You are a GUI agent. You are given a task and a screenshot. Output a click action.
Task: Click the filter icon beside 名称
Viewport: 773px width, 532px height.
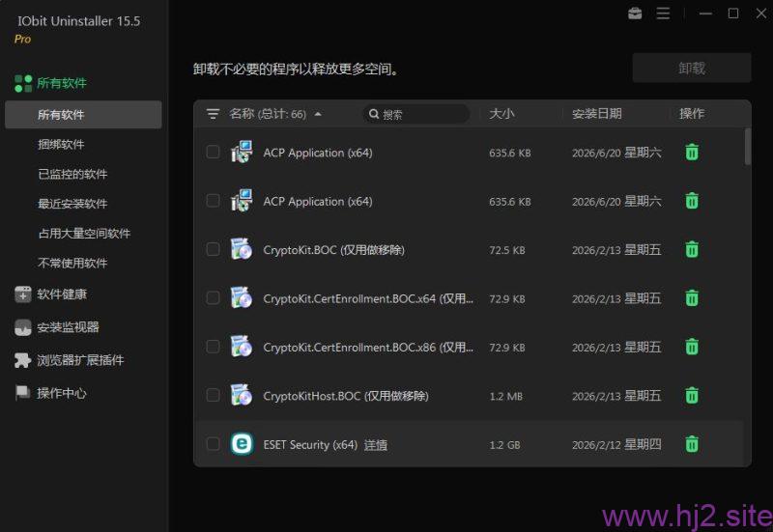click(x=213, y=114)
